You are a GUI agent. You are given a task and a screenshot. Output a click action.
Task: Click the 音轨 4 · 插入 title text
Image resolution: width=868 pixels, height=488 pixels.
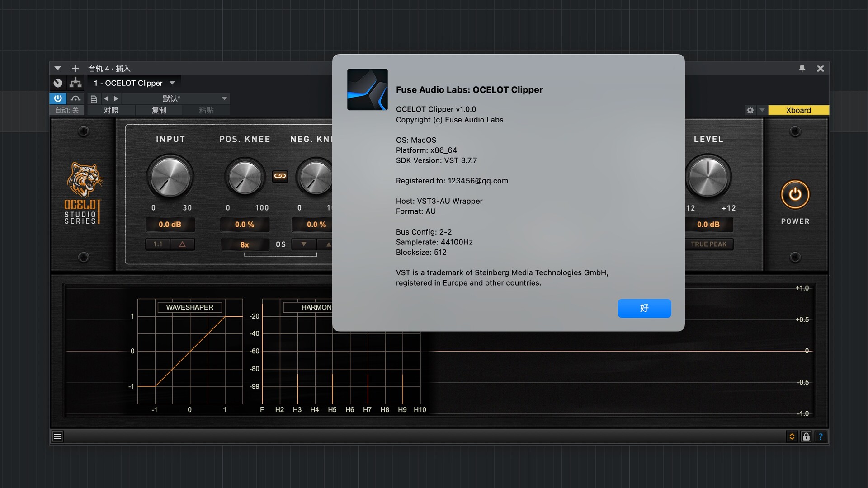(109, 69)
